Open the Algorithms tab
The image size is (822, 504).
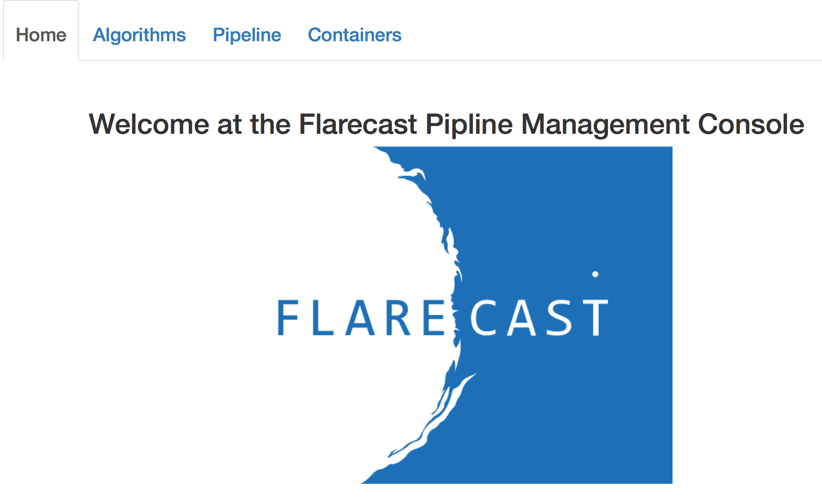point(139,35)
